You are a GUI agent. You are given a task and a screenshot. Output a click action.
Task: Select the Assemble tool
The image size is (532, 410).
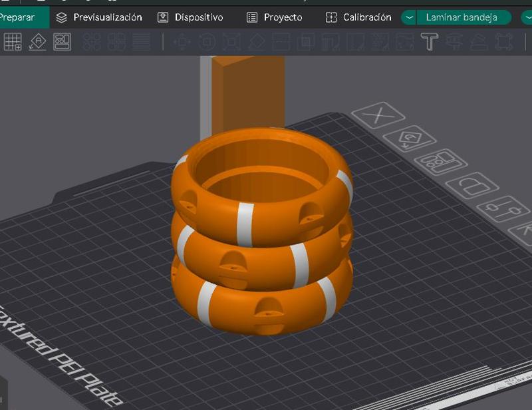[479, 42]
